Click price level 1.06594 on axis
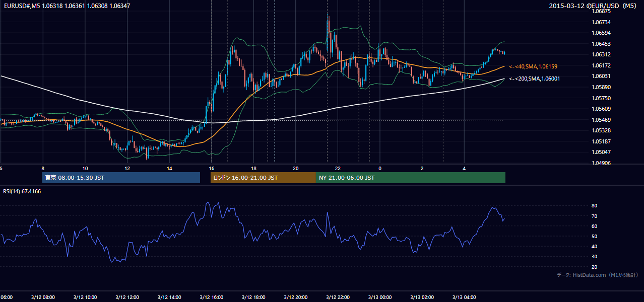The image size is (644, 302). [601, 33]
